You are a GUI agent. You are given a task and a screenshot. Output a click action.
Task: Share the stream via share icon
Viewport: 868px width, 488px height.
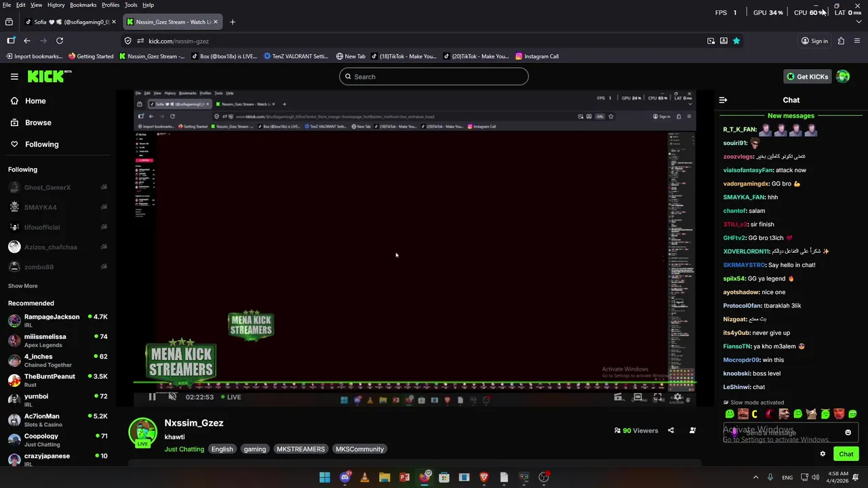[x=671, y=430]
